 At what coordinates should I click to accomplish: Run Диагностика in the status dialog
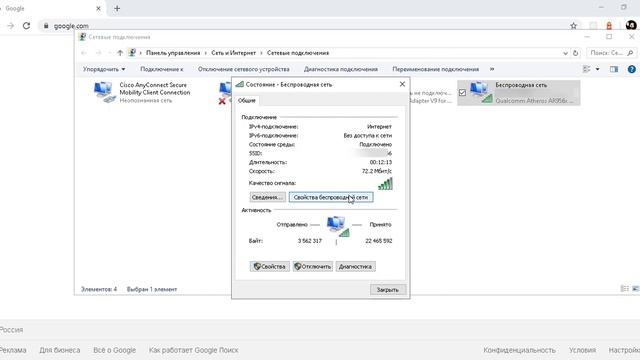click(x=355, y=267)
